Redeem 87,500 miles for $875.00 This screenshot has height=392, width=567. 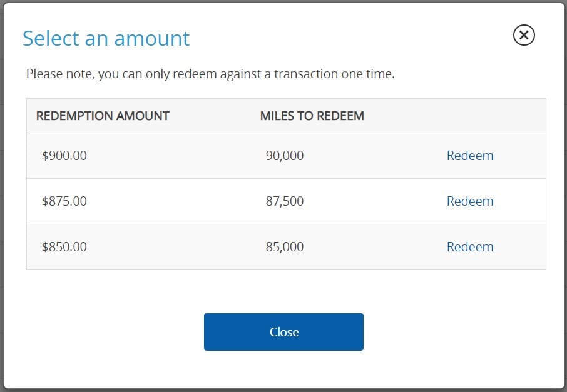click(470, 201)
